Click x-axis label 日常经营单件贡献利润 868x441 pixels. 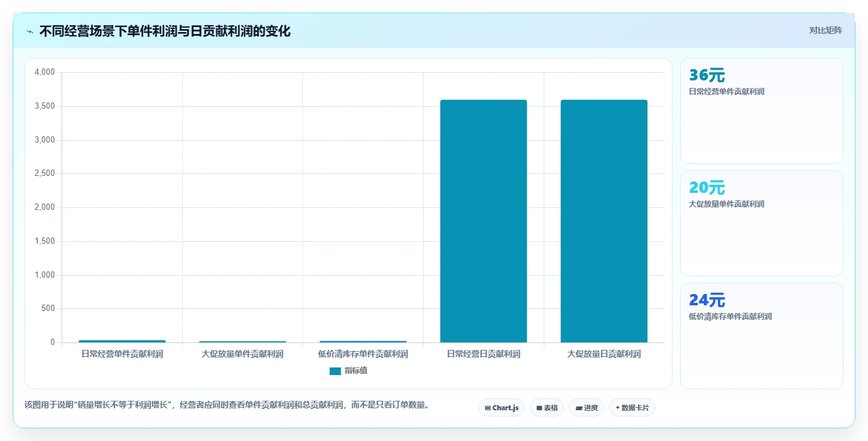coord(122,354)
